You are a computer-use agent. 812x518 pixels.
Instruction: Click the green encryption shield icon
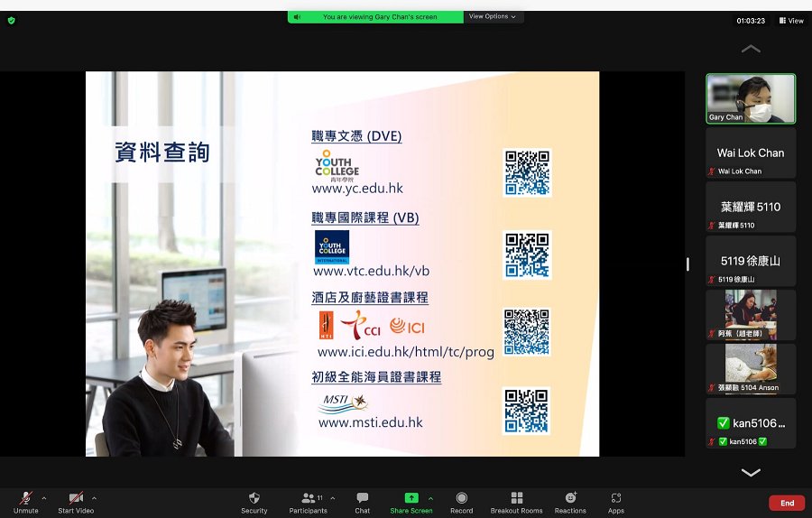12,21
